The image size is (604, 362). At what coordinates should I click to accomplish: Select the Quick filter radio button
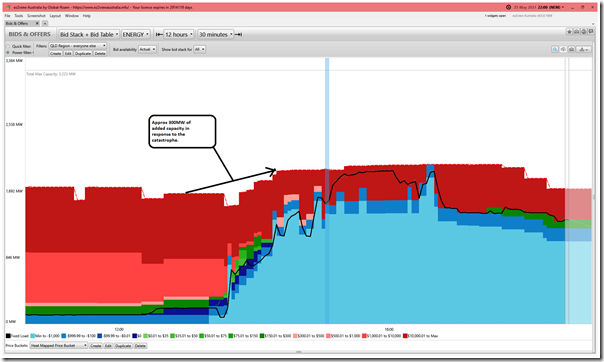tap(8, 46)
